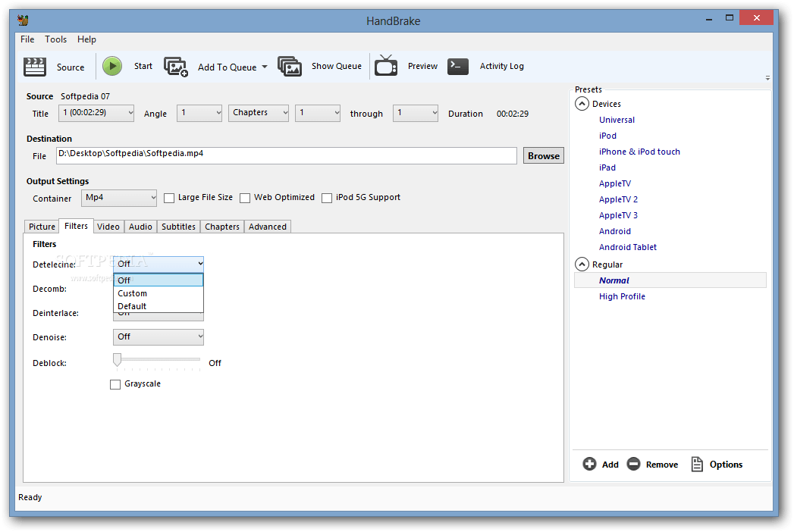Click the destination file path field

pos(287,155)
